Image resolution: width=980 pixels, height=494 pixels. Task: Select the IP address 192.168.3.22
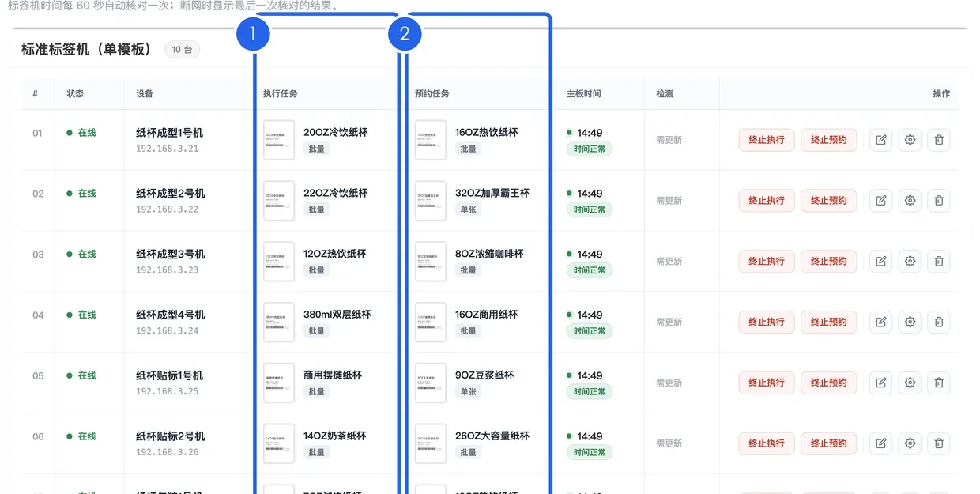(168, 209)
